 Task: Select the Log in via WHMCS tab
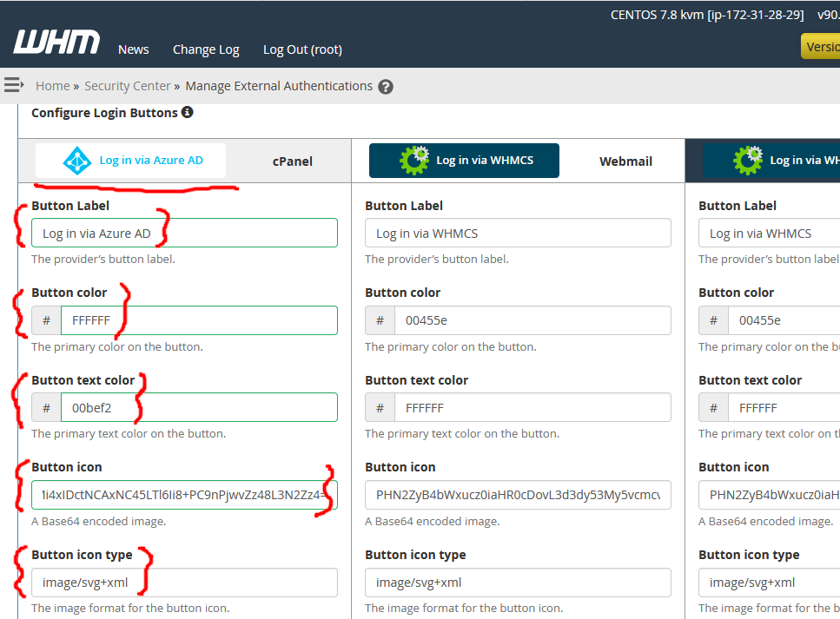point(464,160)
